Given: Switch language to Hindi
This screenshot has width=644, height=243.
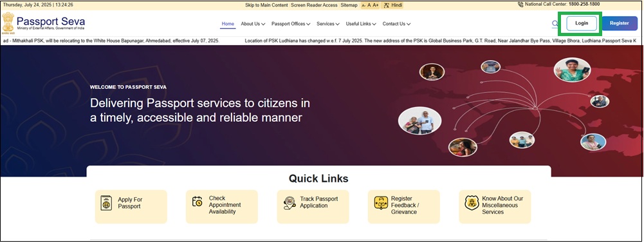Looking at the screenshot, I should [x=397, y=5].
